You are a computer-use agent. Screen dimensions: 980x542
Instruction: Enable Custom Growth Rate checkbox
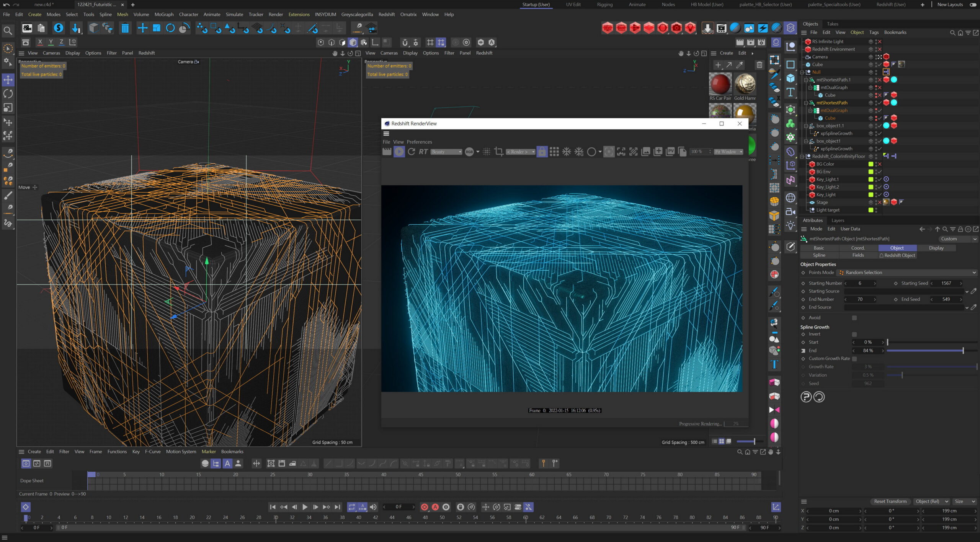[x=854, y=359]
